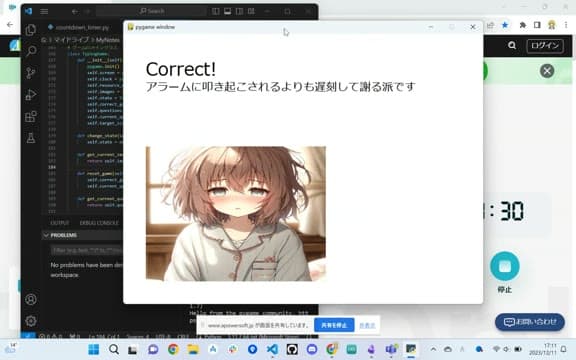The width and height of the screenshot is (576, 360).
Task: Open File Explorer from the taskbar
Action: tap(193, 349)
